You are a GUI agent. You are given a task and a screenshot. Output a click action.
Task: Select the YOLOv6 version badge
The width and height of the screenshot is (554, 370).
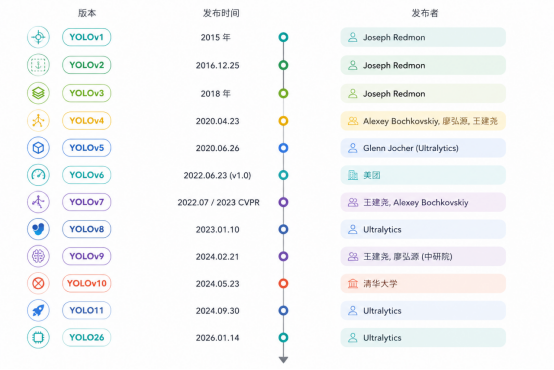87,175
